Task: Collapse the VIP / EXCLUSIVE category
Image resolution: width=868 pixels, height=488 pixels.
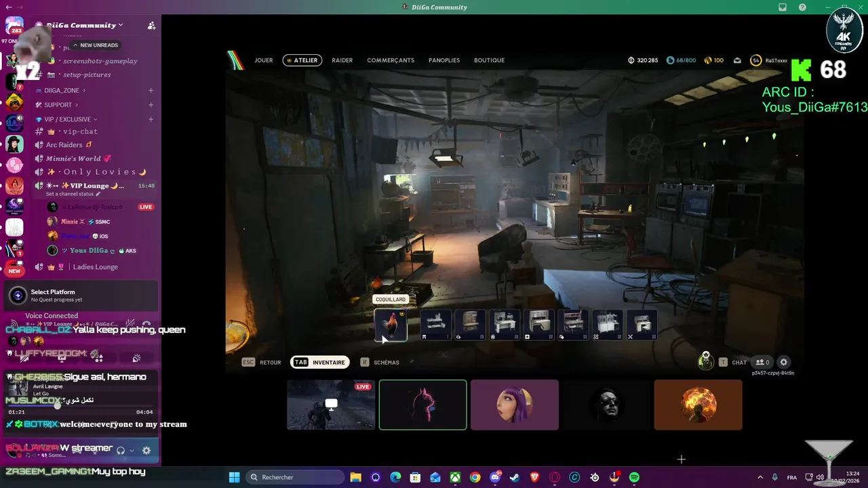Action: point(68,119)
